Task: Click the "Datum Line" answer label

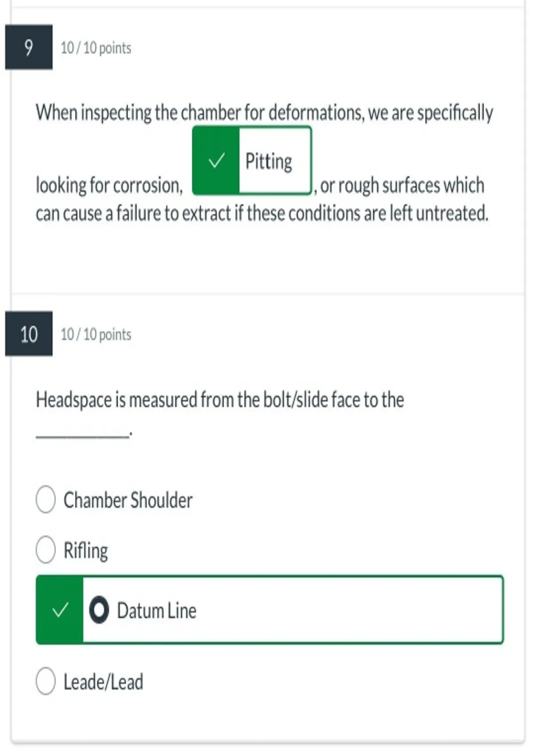Action: [x=157, y=610]
